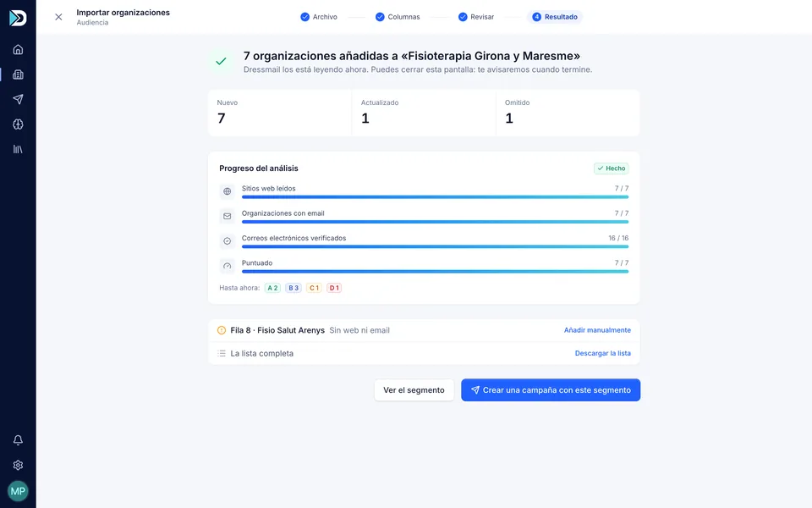Click the Dressmail logo icon
The image size is (812, 508).
pos(18,18)
